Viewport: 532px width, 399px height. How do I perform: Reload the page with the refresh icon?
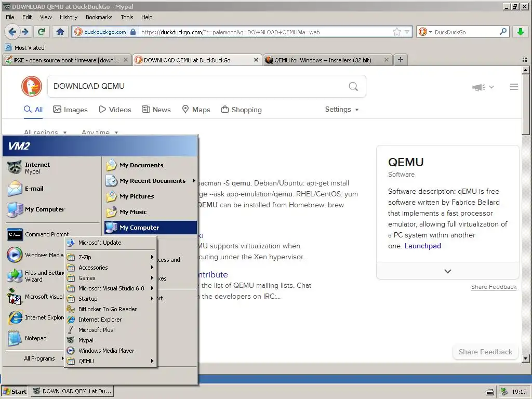click(x=42, y=32)
